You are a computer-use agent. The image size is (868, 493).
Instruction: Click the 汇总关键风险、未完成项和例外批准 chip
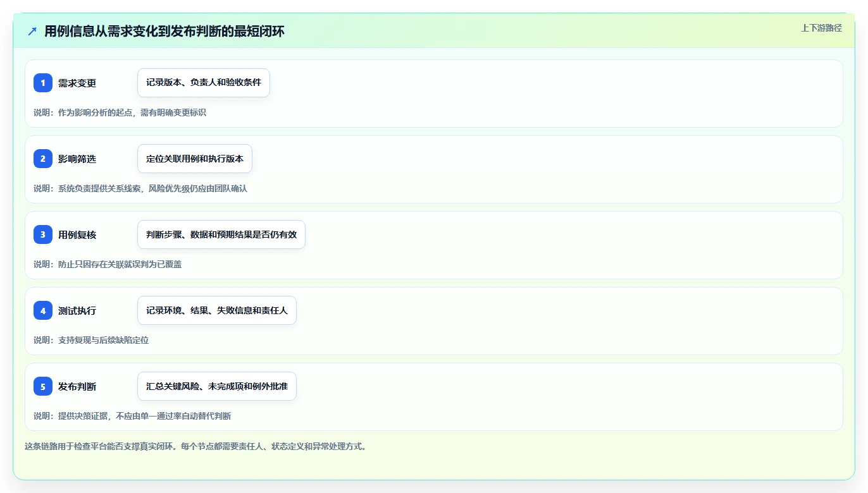click(217, 386)
